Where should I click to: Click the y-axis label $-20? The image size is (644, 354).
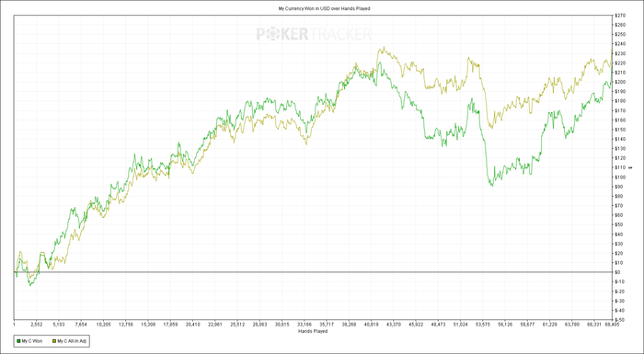619,291
